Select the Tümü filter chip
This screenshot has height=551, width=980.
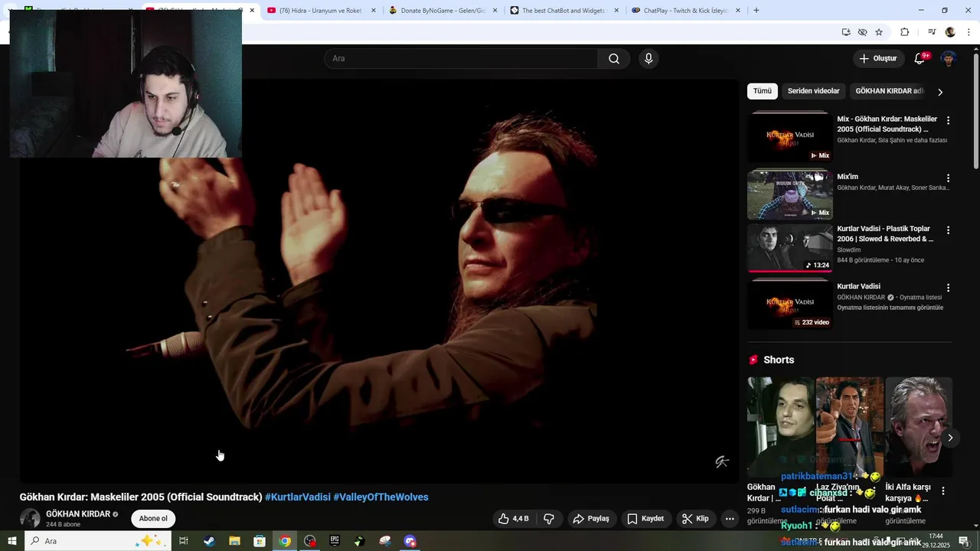(x=763, y=91)
